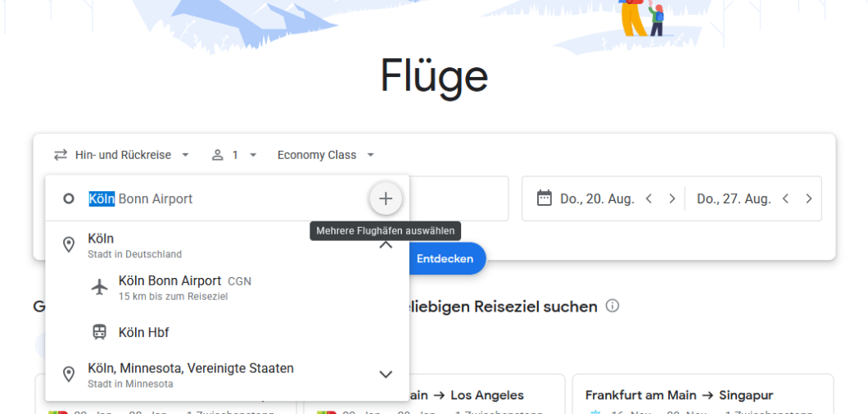
Task: Click the origin field containing Köln Bonn Airport
Action: click(x=213, y=198)
